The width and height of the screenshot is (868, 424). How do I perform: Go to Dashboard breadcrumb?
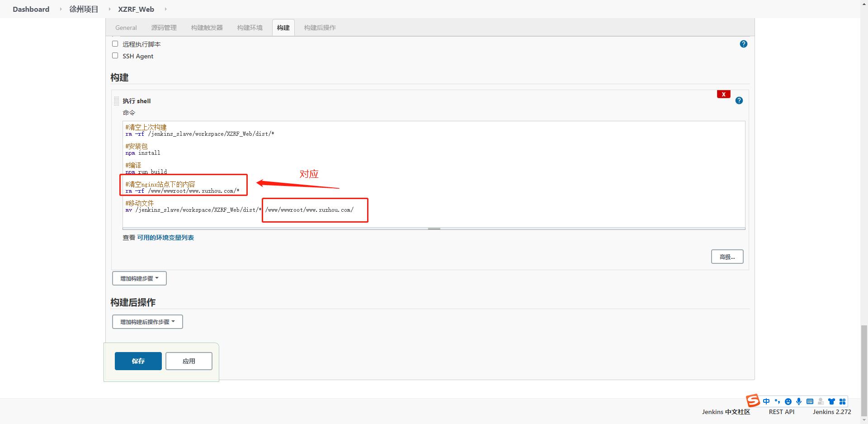click(x=31, y=9)
